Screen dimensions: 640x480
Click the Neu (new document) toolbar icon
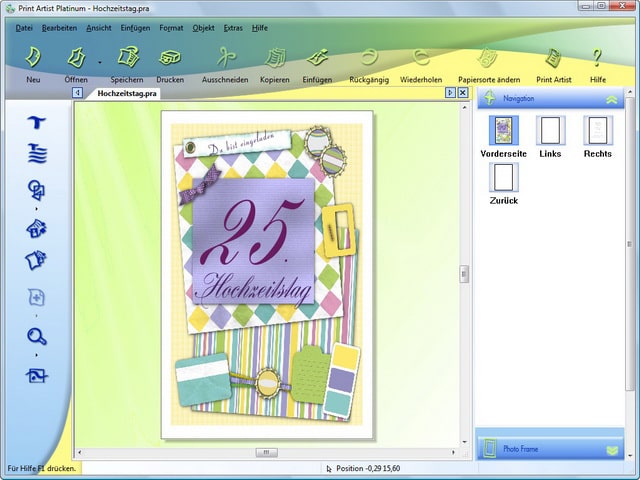pyautogui.click(x=33, y=59)
